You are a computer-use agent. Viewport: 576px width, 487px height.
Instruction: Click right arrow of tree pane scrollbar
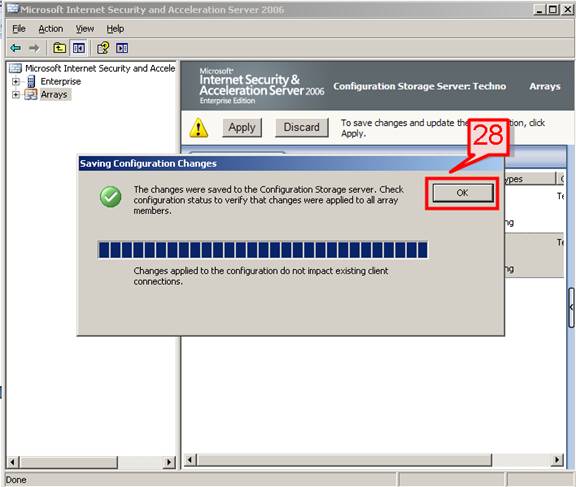click(x=169, y=462)
